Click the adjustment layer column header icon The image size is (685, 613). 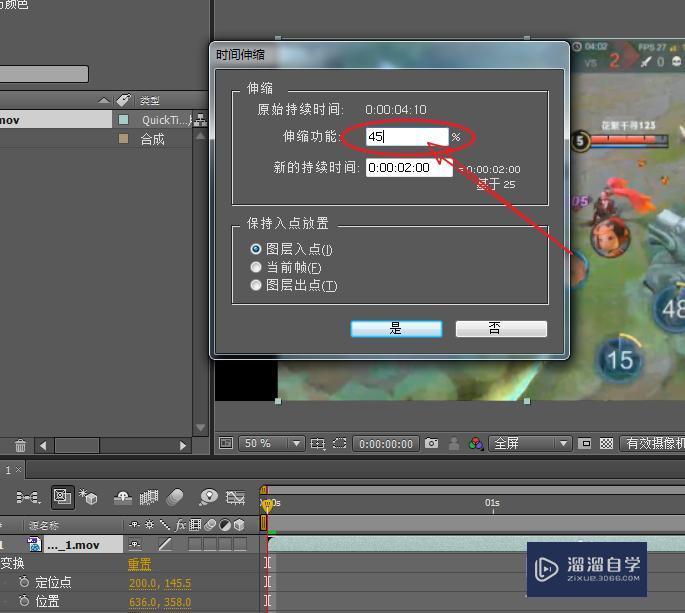click(x=225, y=525)
